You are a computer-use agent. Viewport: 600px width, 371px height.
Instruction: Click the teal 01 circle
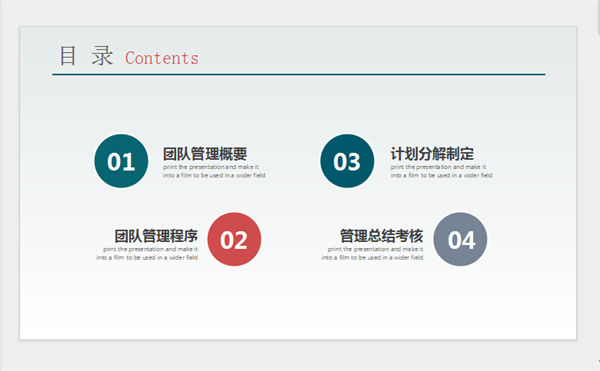tap(121, 161)
